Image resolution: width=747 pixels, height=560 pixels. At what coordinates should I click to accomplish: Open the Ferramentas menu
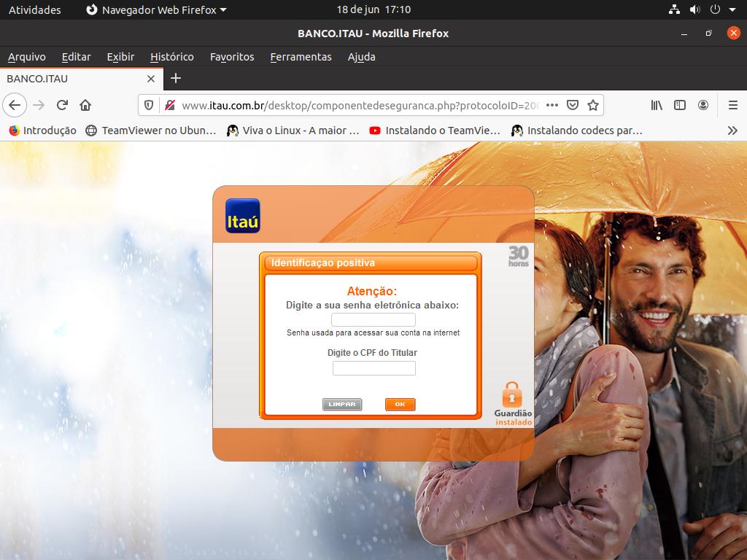tap(301, 57)
